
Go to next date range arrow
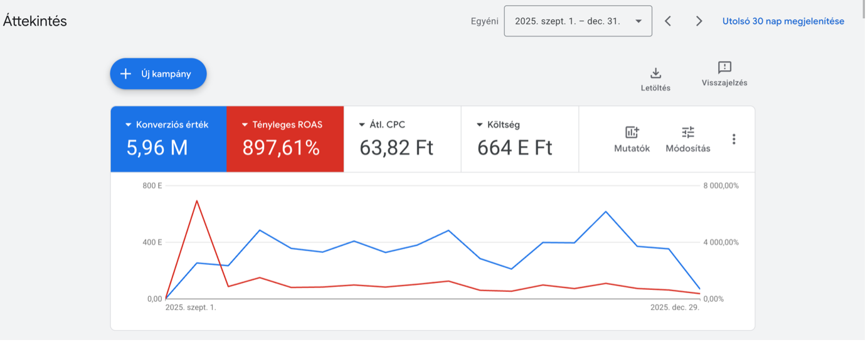tap(699, 21)
